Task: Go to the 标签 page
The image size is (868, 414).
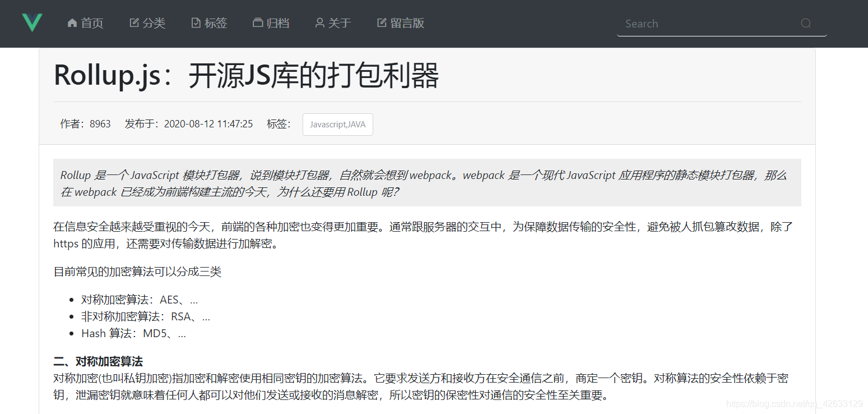Action: [209, 23]
